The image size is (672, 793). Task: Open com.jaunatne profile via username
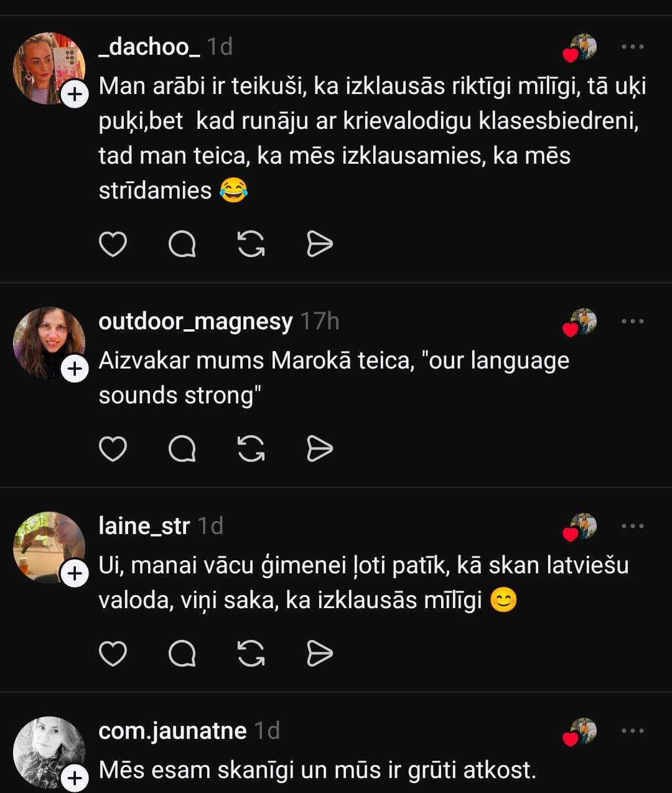(172, 731)
